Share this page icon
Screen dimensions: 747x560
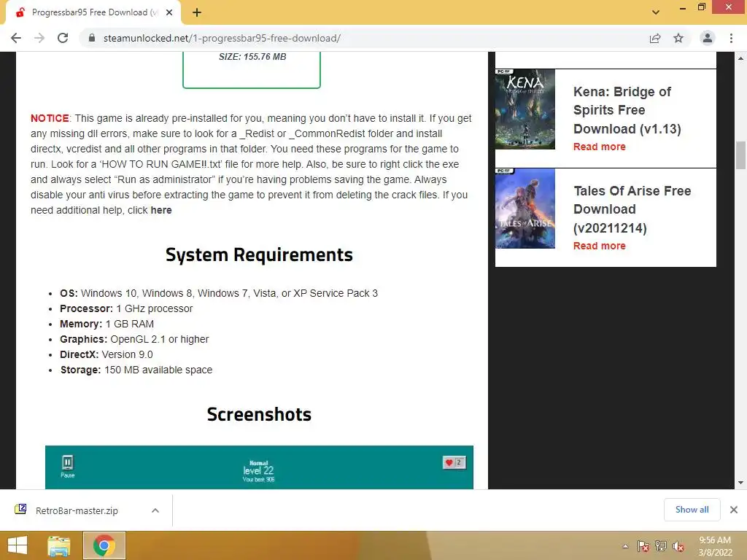coord(655,38)
